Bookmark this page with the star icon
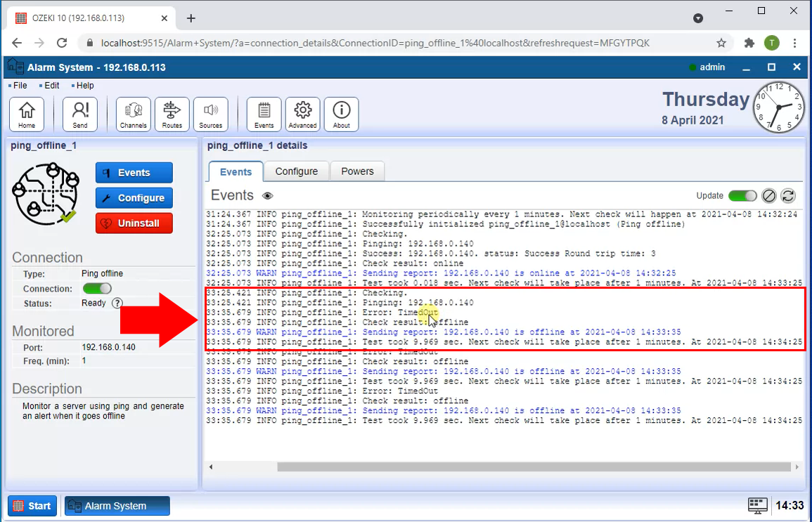This screenshot has height=522, width=812. (x=721, y=43)
